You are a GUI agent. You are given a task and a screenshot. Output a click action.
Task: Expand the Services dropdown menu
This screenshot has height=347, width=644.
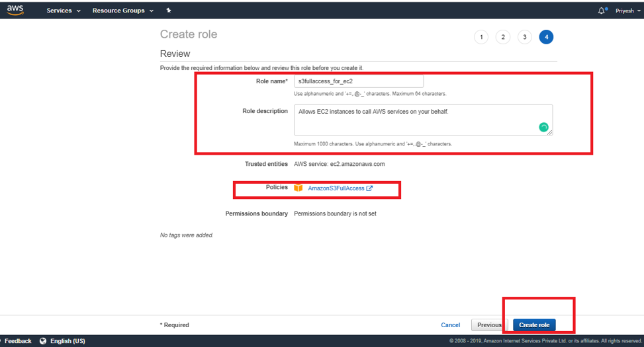(x=64, y=11)
